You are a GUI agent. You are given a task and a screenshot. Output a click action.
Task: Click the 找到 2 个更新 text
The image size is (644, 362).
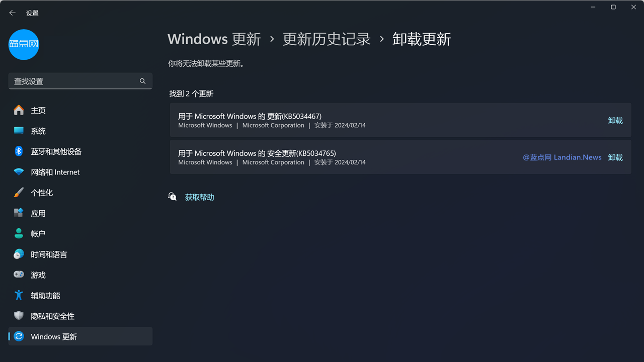191,94
